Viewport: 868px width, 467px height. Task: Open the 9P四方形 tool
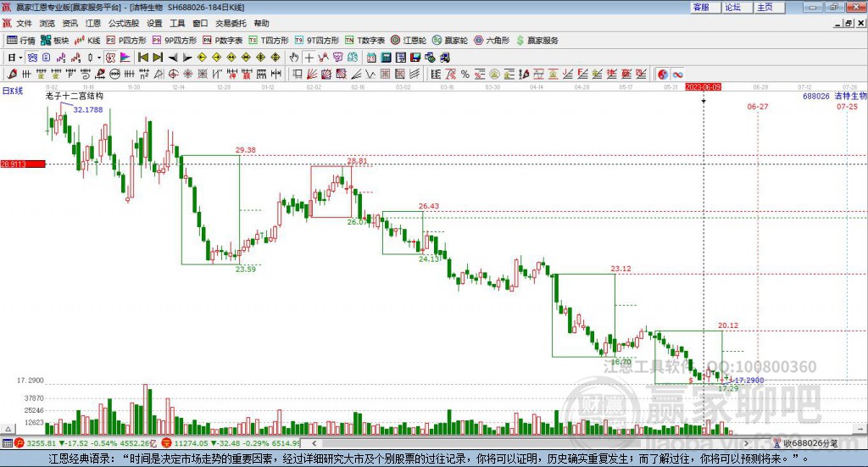pyautogui.click(x=175, y=41)
